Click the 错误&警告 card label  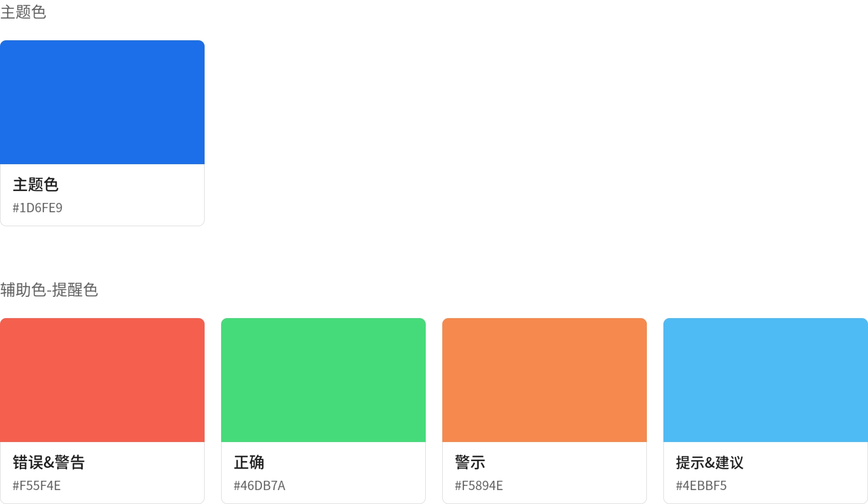click(x=49, y=462)
